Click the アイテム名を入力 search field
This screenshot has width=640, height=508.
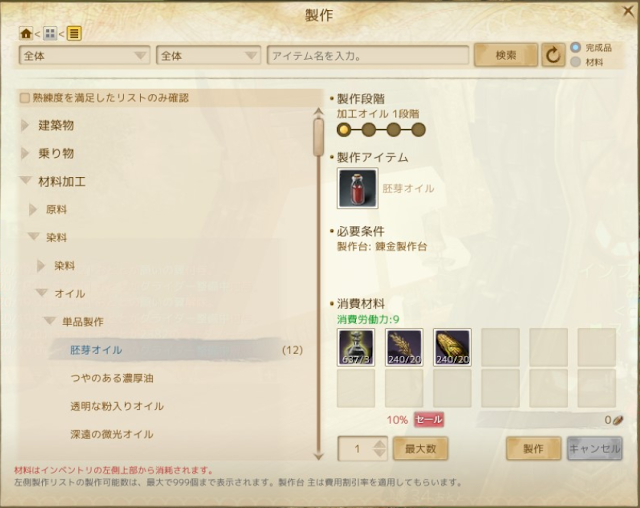[368, 55]
